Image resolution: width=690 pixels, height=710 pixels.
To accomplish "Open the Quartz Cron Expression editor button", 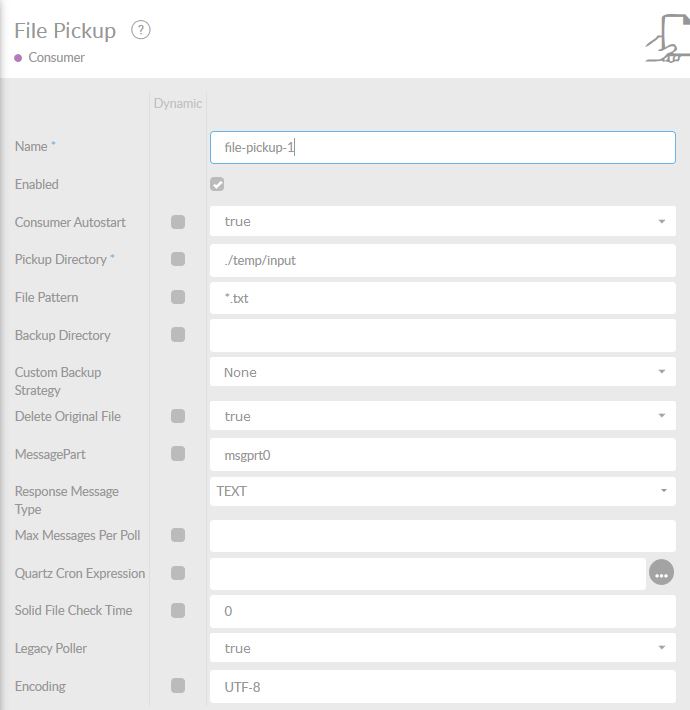I will click(661, 573).
